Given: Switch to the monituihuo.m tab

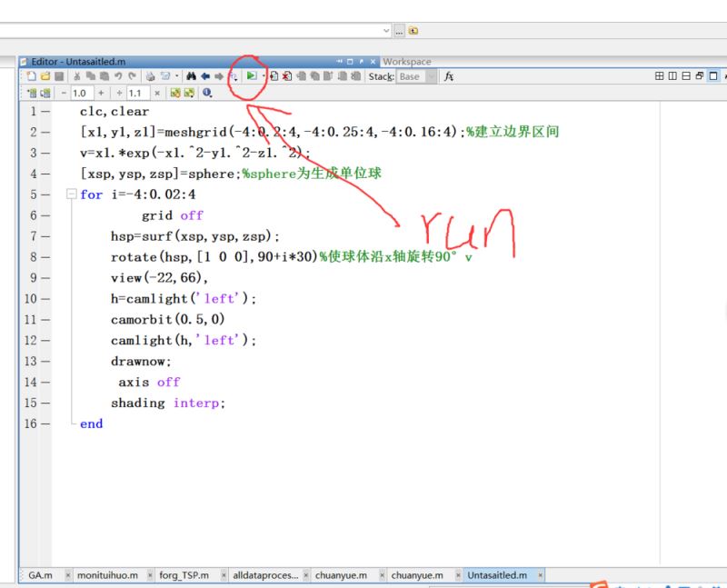Looking at the screenshot, I should [x=107, y=575].
